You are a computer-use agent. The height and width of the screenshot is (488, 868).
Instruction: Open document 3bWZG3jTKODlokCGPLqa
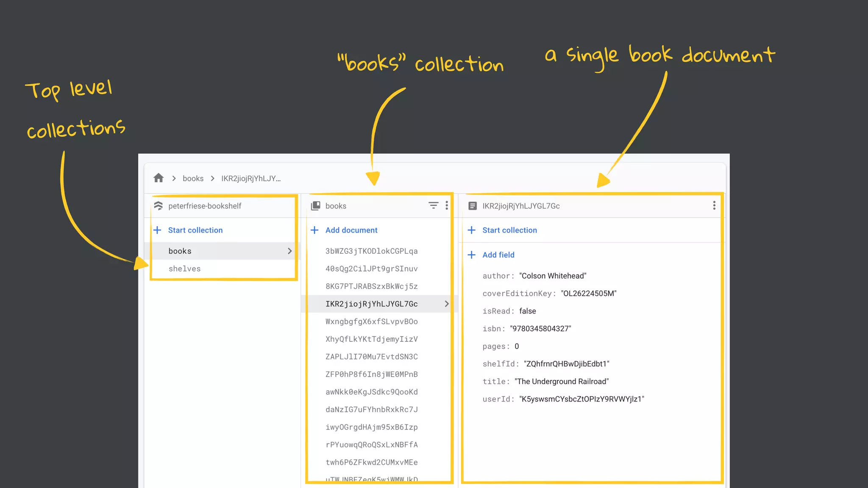(371, 251)
